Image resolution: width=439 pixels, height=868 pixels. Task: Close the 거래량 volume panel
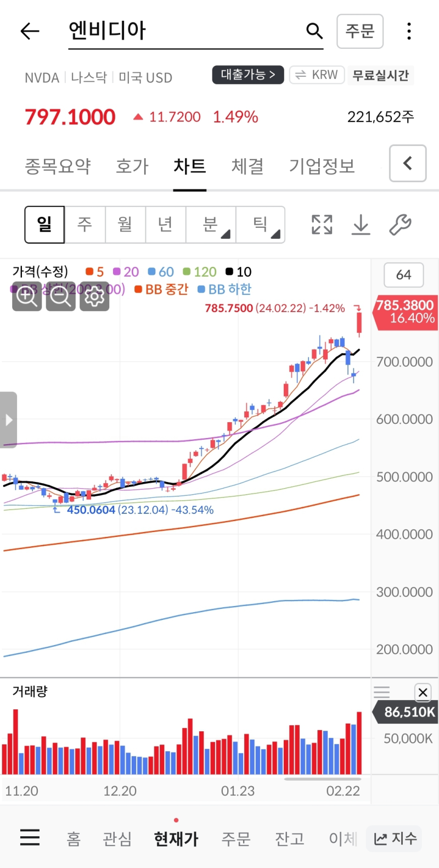click(423, 692)
